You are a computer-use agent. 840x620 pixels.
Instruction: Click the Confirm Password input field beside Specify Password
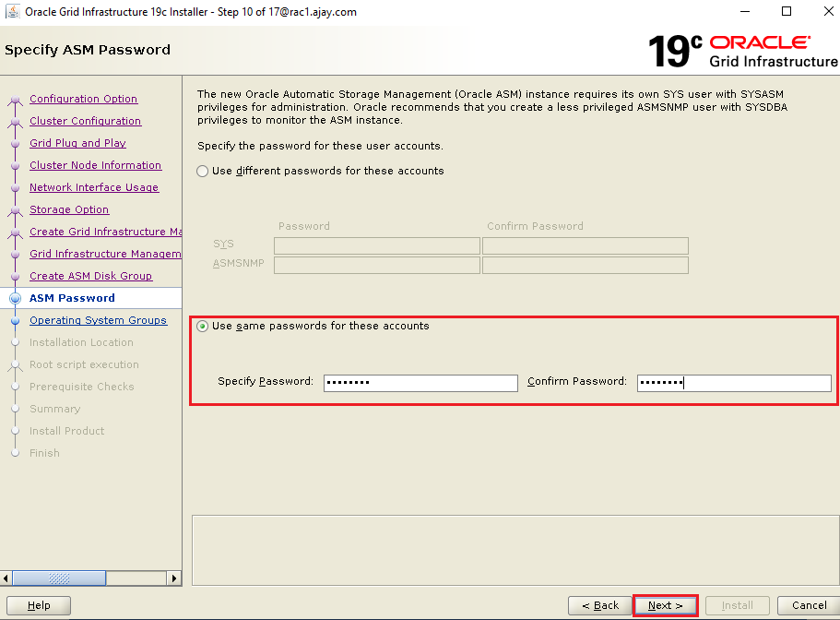(x=734, y=383)
